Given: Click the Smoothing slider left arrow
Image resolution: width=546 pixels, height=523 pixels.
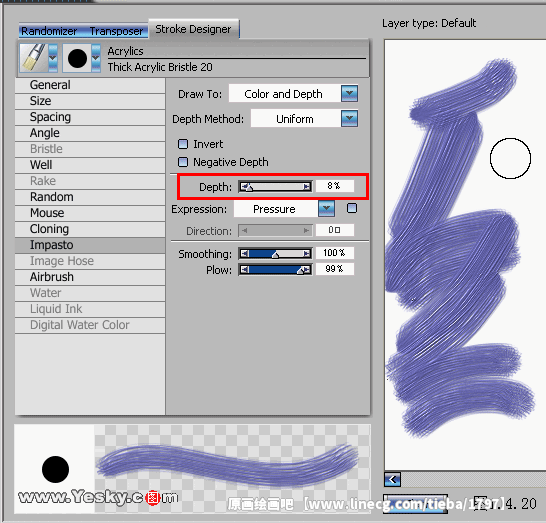Looking at the screenshot, I should (244, 253).
